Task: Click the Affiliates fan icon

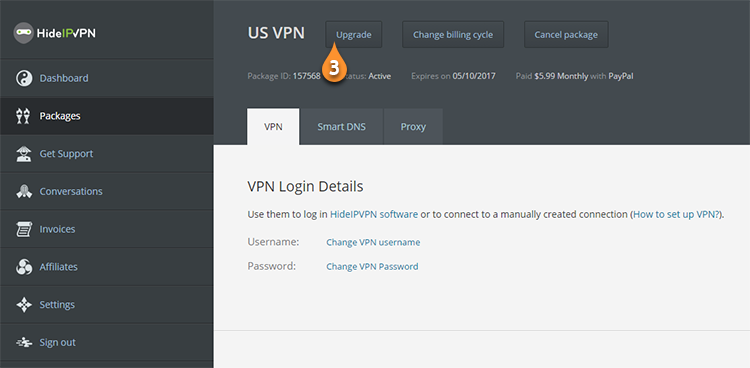Action: [23, 267]
